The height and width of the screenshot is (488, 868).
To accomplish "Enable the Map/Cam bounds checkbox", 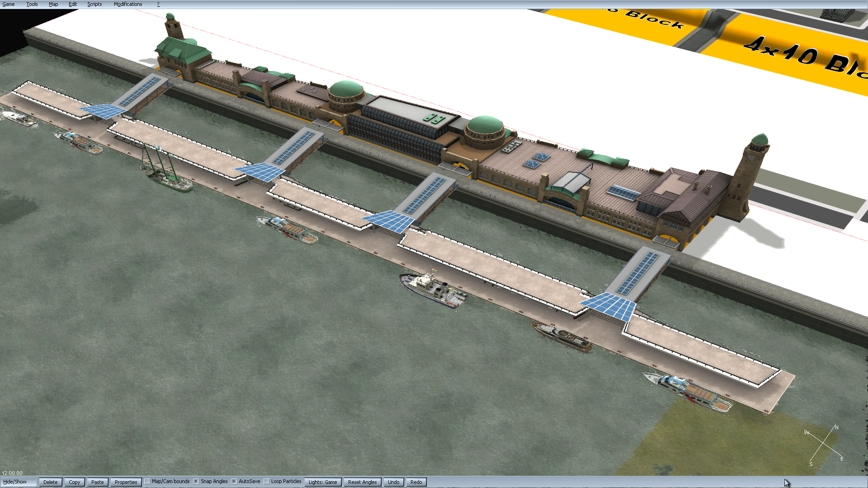I will 147,482.
